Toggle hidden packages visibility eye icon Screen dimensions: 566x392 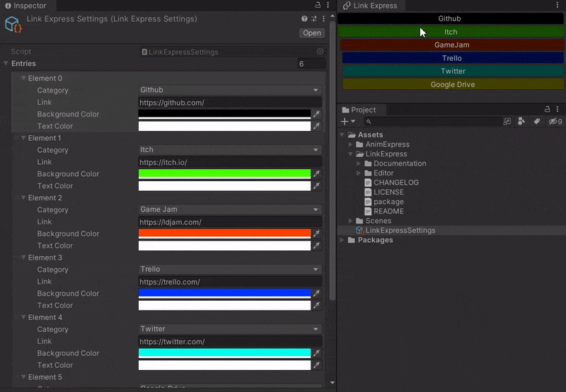point(555,121)
